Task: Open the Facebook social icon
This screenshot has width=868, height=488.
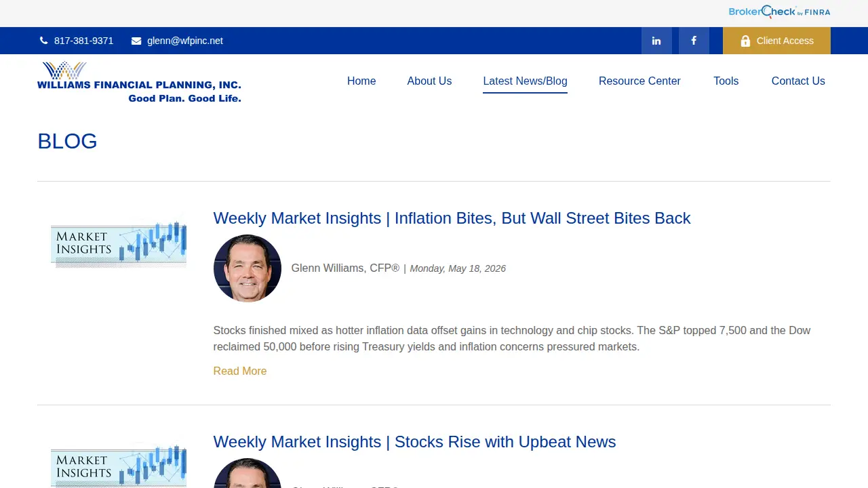Action: [694, 41]
